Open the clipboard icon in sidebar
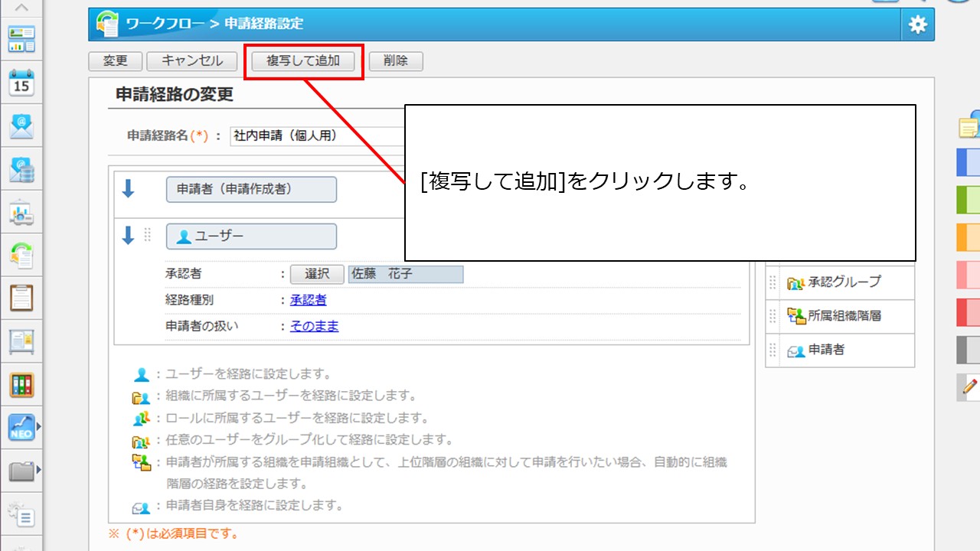 point(21,298)
